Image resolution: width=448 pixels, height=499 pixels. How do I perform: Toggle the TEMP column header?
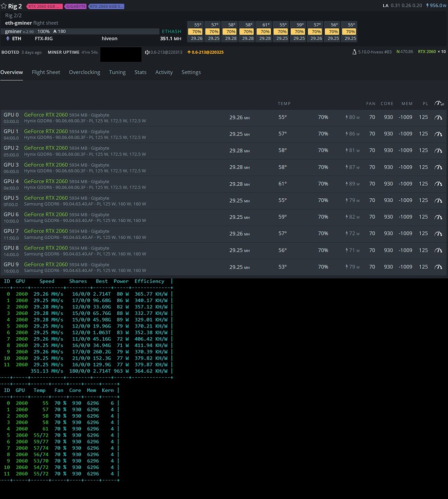click(x=284, y=103)
